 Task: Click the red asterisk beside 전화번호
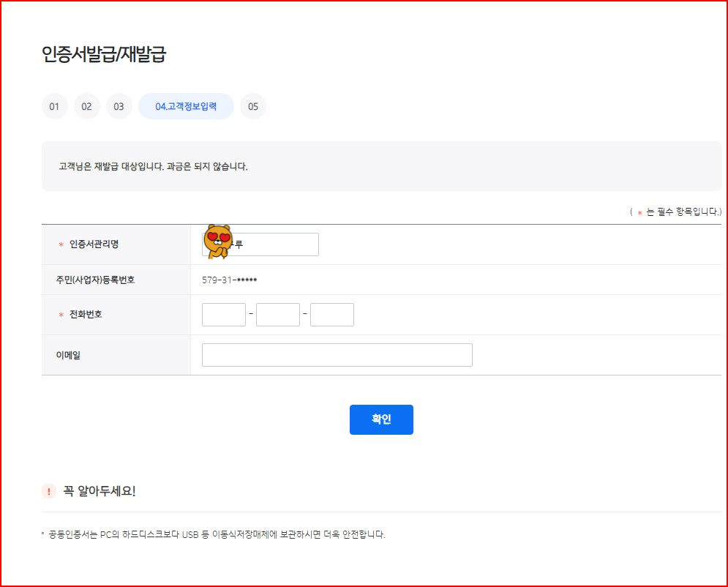pos(59,314)
